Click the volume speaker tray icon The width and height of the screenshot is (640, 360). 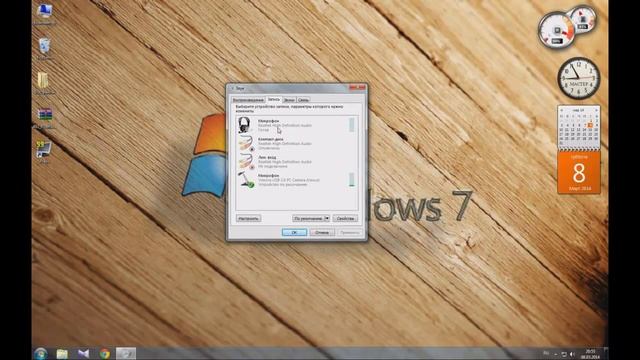click(572, 354)
